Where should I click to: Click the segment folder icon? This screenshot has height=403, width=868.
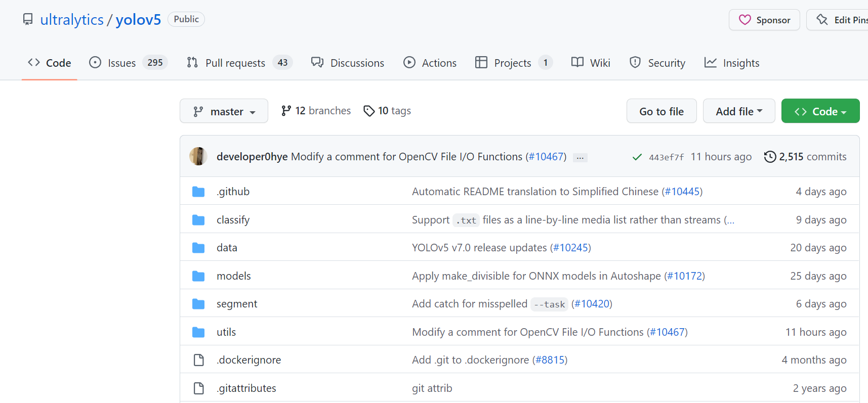click(198, 304)
